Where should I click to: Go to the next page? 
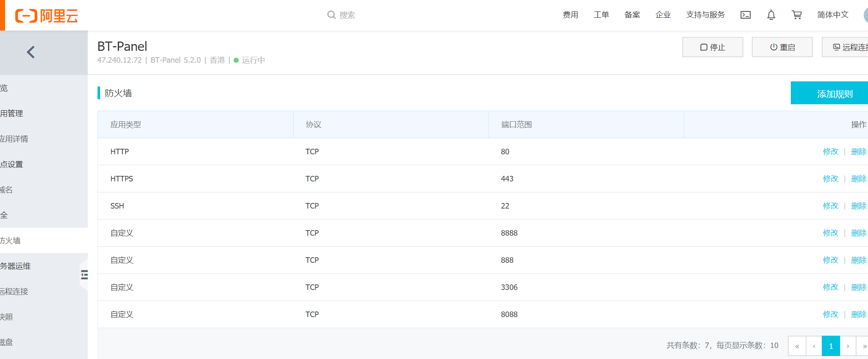(848, 346)
